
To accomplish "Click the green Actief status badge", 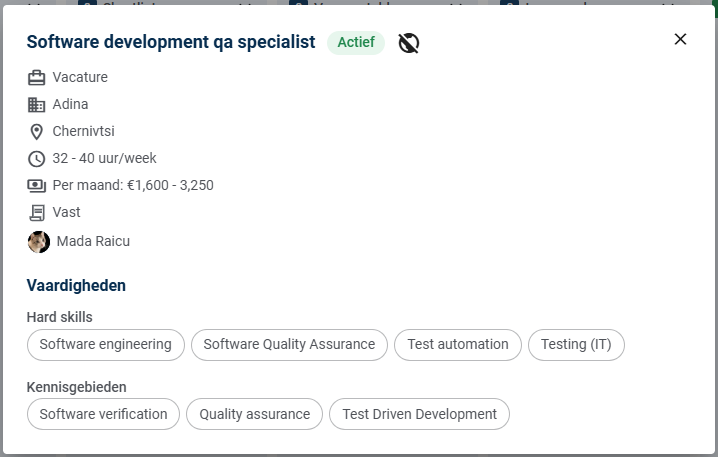I will coord(356,42).
